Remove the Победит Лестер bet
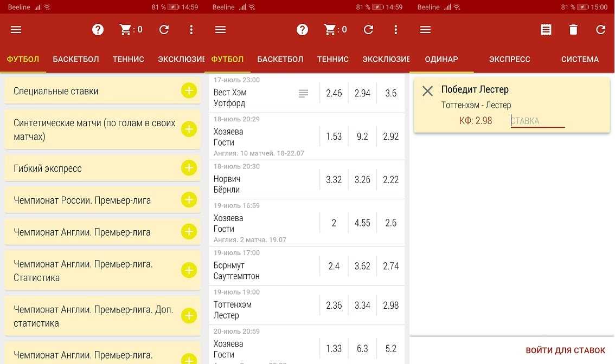The height and width of the screenshot is (364, 615). pyautogui.click(x=427, y=91)
